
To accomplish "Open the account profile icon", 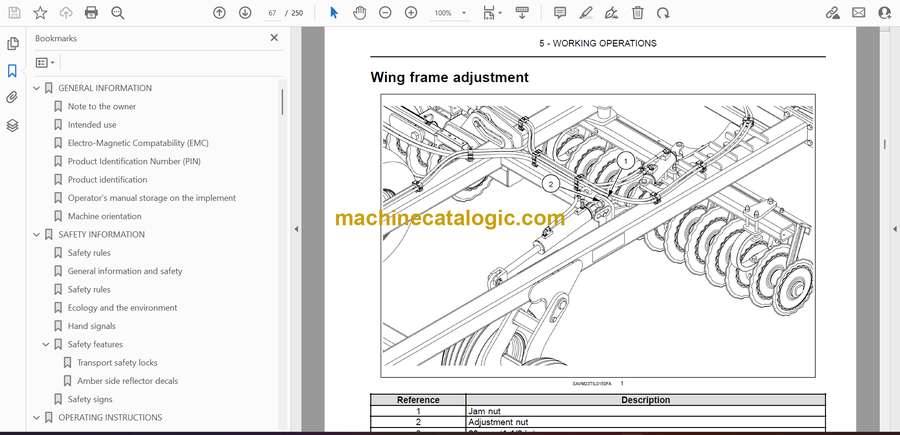I will tap(885, 13).
